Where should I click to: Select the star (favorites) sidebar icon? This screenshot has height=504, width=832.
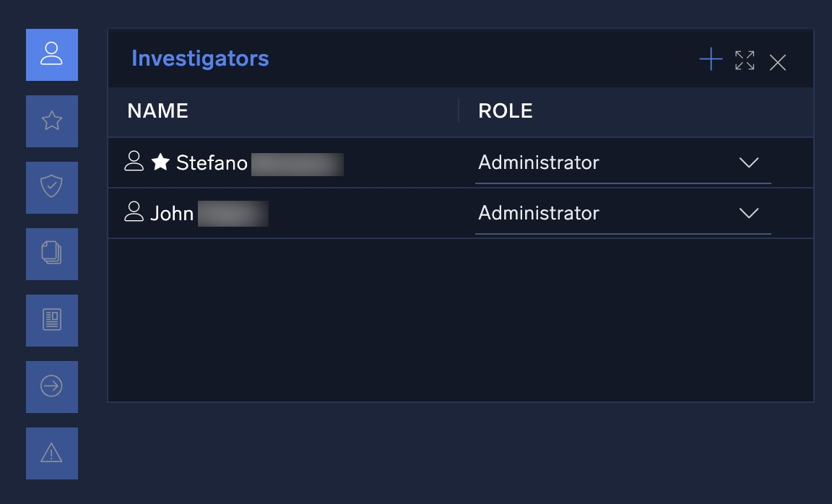(x=51, y=121)
